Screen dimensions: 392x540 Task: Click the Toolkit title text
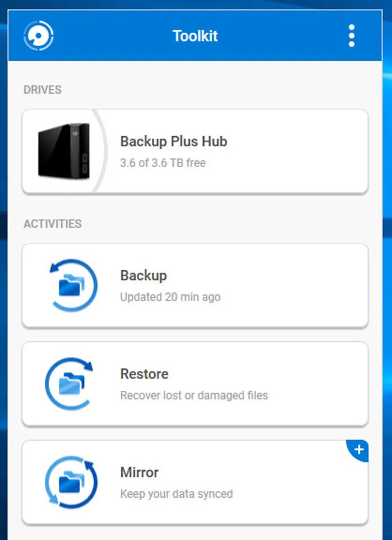point(195,36)
